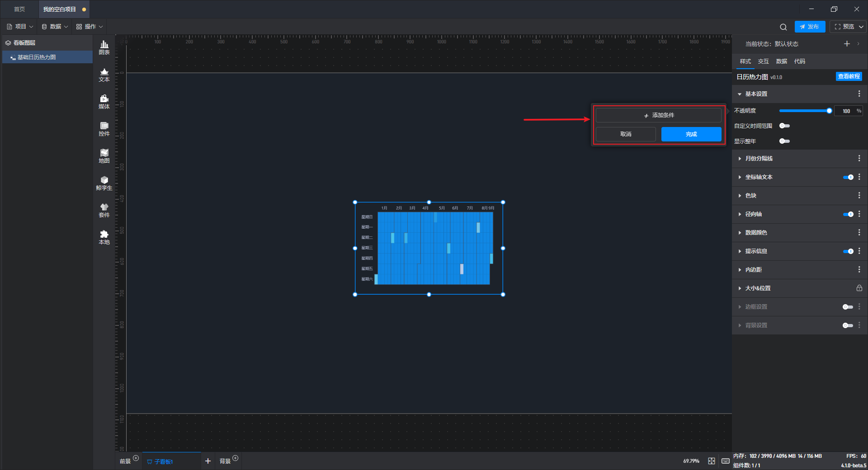Screen dimensions: 868x470
Task: Open the 图表 chart components panel
Action: 104,47
